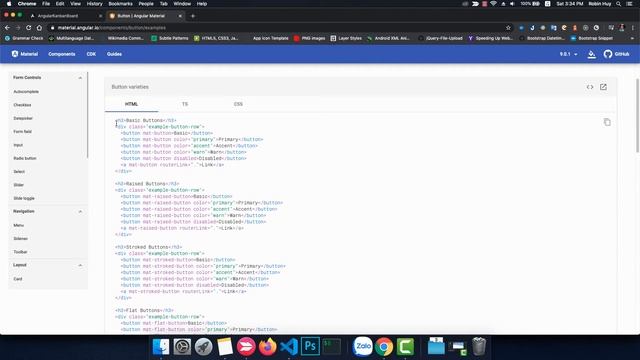Open Toolbar in the sidebar
640x360 pixels.
[20, 252]
